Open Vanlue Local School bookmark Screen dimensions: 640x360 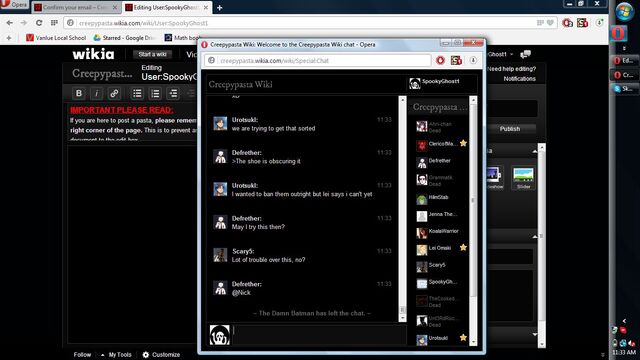tap(56, 38)
